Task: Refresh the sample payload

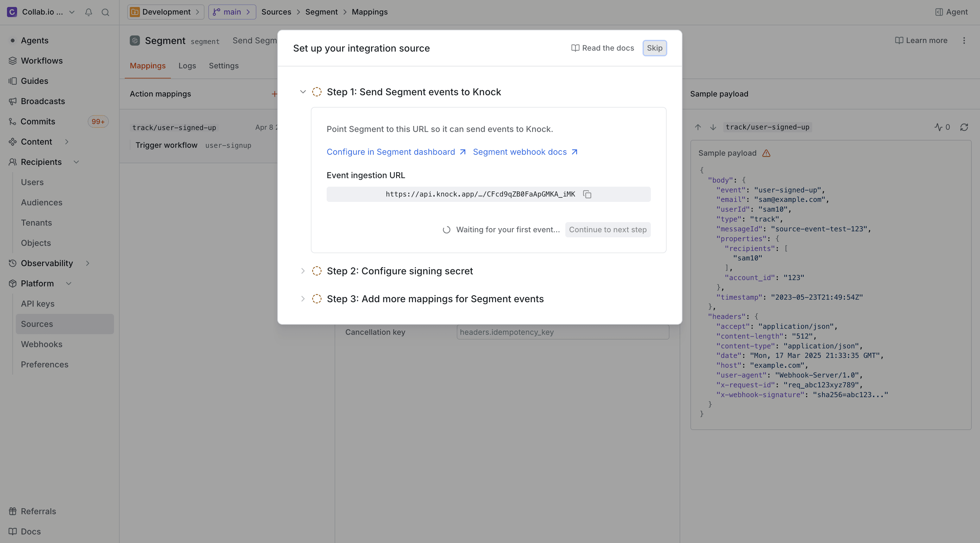Action: [964, 127]
